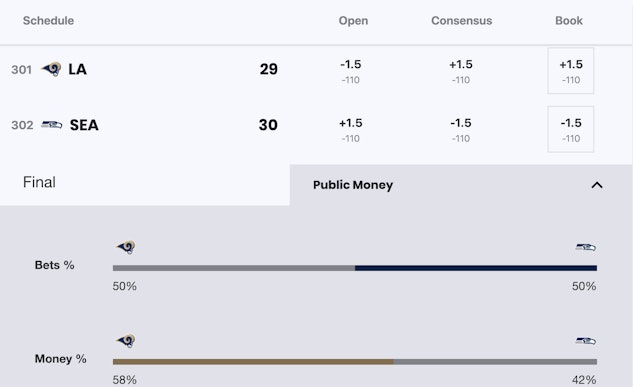Click the Seahawks logo beside SEA
633x387 pixels.
[x=52, y=125]
